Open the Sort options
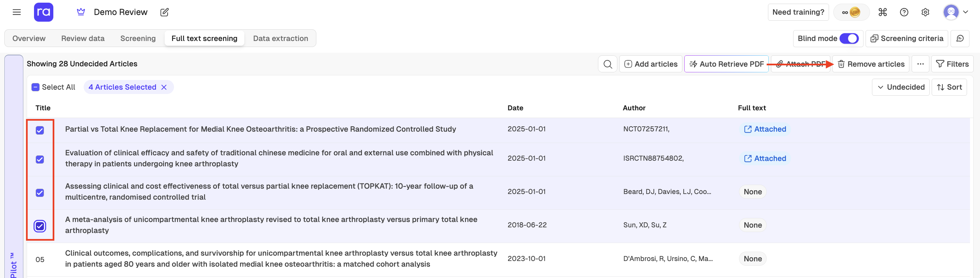The image size is (980, 278). tap(949, 87)
